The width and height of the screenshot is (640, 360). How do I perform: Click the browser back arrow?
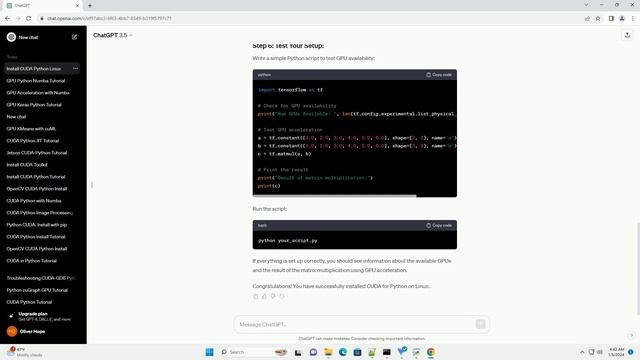point(7,18)
